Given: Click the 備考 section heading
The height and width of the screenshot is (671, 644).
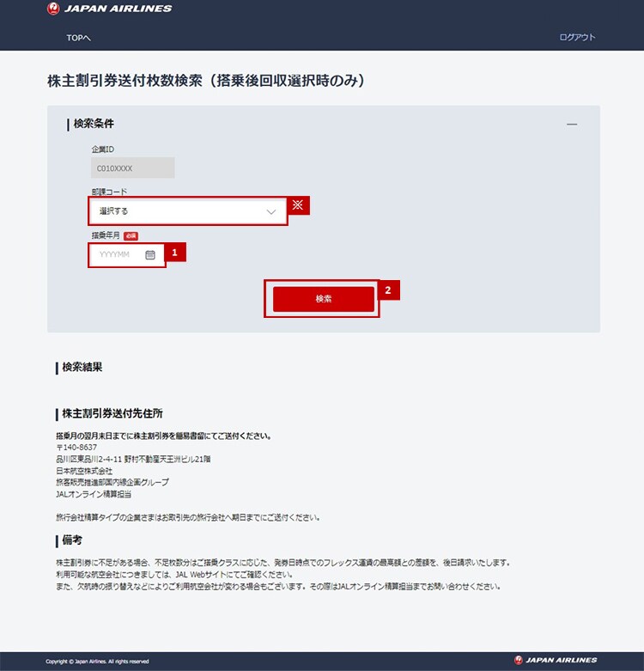Looking at the screenshot, I should point(71,540).
